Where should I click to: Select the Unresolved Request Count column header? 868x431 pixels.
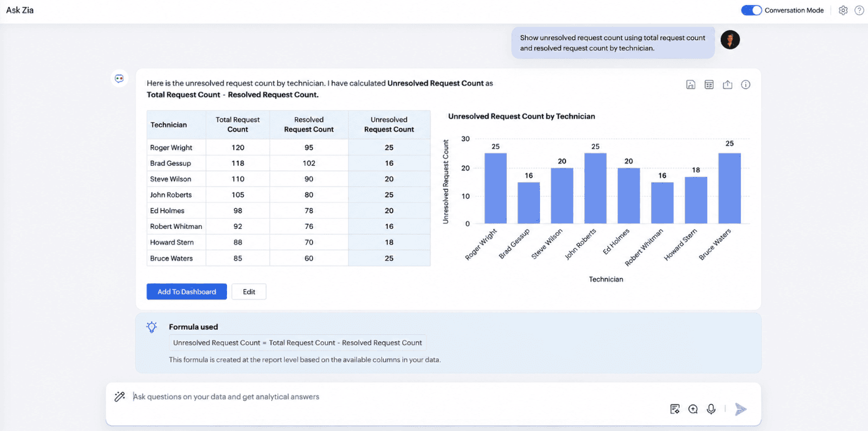(389, 125)
